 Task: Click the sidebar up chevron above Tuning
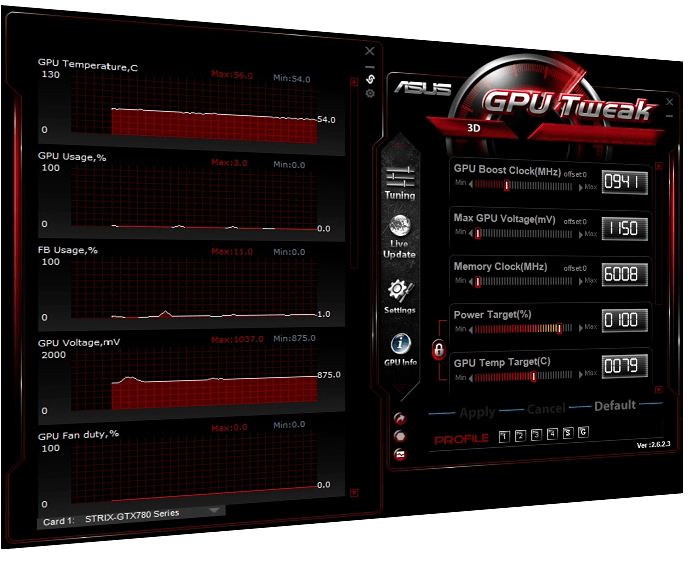[400, 144]
